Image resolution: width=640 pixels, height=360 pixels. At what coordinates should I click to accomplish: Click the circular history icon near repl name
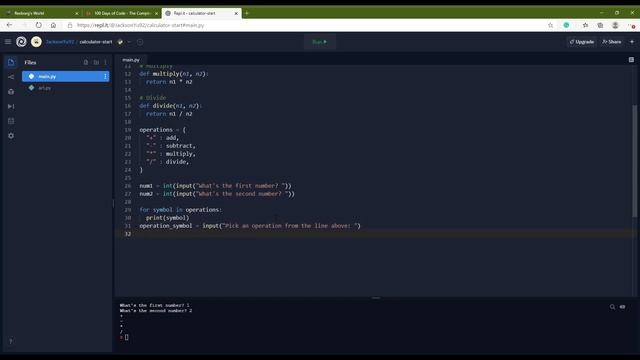(x=140, y=42)
